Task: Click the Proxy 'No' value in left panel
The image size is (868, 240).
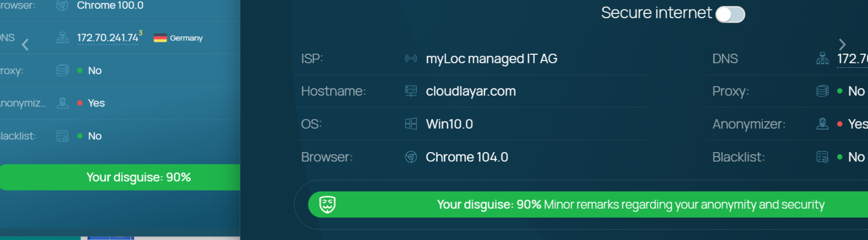Action: pos(95,71)
